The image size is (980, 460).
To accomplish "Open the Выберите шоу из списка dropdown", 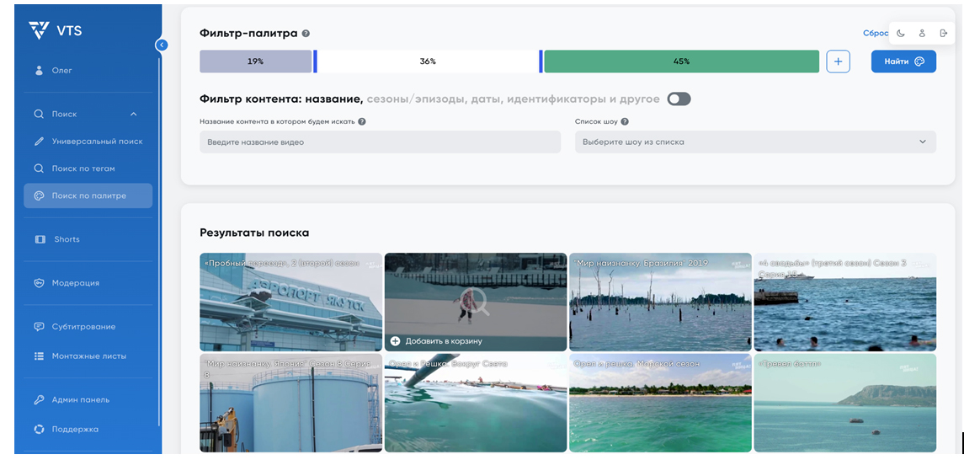I will point(755,142).
